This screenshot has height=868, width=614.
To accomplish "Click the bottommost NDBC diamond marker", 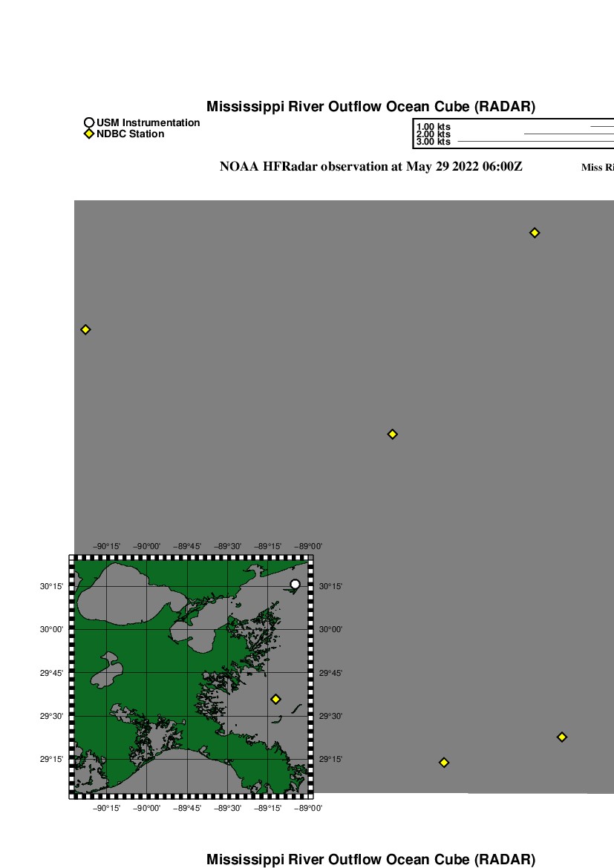I will [x=444, y=763].
